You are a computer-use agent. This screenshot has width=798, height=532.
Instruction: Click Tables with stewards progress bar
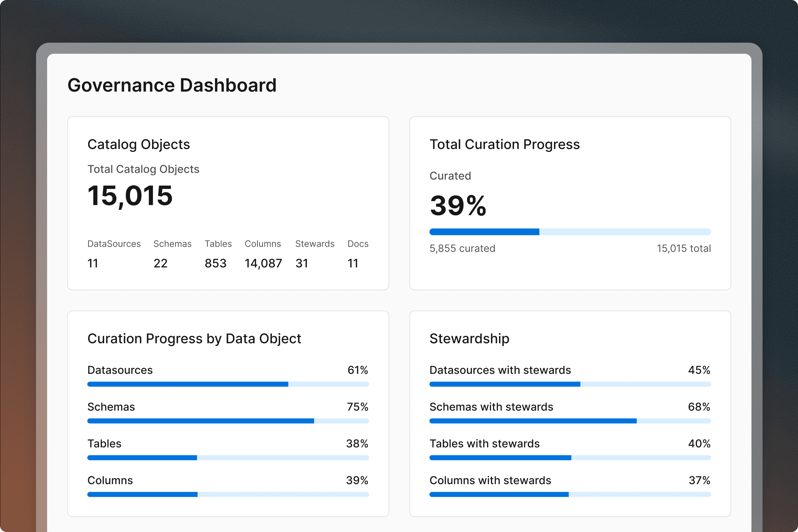point(570,458)
